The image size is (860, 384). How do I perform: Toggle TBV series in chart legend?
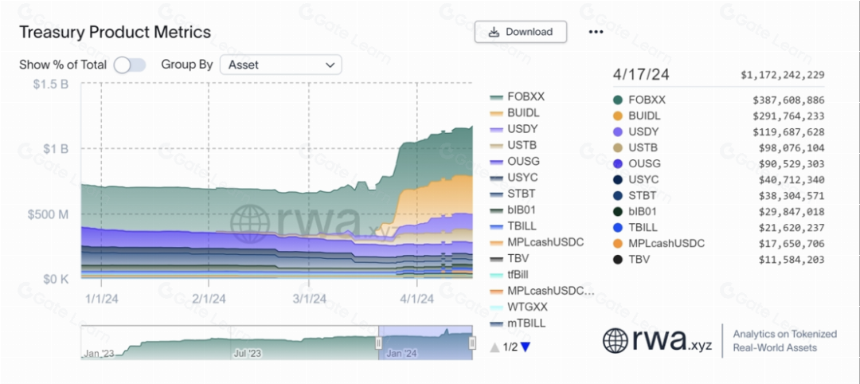(x=510, y=258)
